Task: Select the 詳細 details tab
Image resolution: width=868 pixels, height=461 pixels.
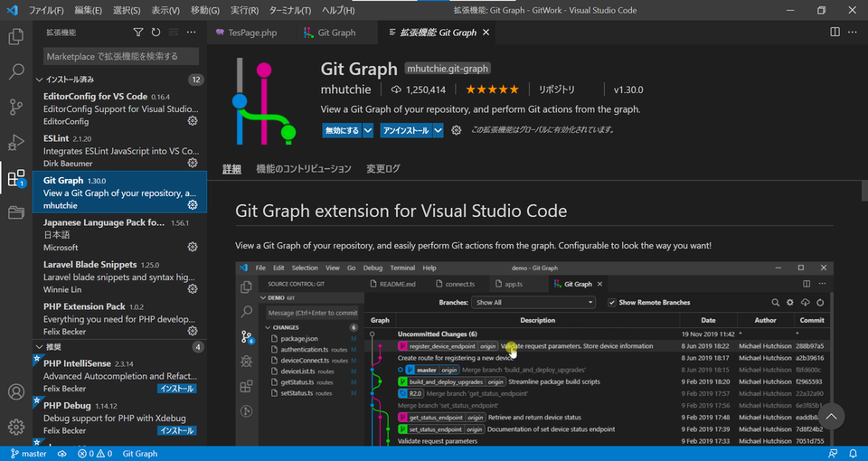Action: (232, 169)
